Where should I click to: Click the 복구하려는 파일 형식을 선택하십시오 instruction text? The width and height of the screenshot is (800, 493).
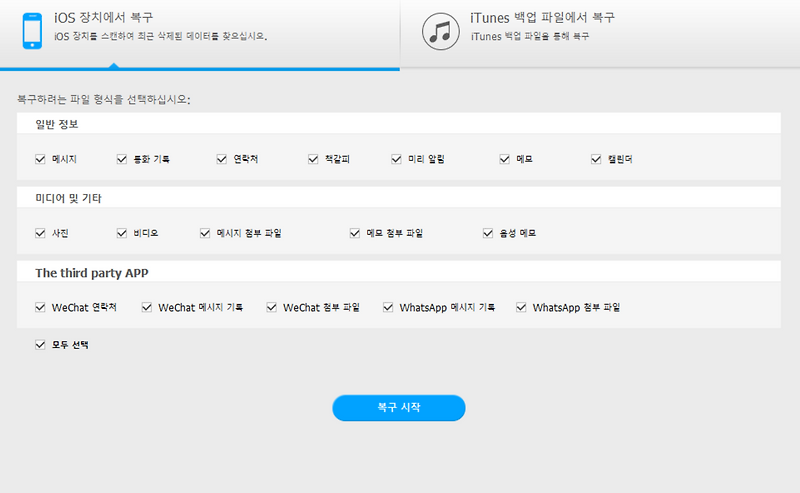(104, 99)
